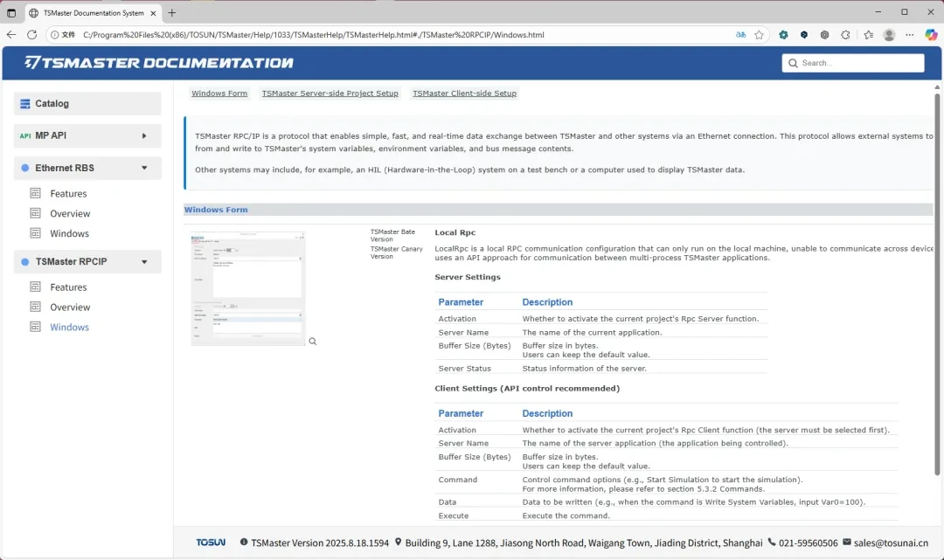Image resolution: width=944 pixels, height=560 pixels.
Task: Click the search magnifier icon in the search bar
Action: click(792, 63)
